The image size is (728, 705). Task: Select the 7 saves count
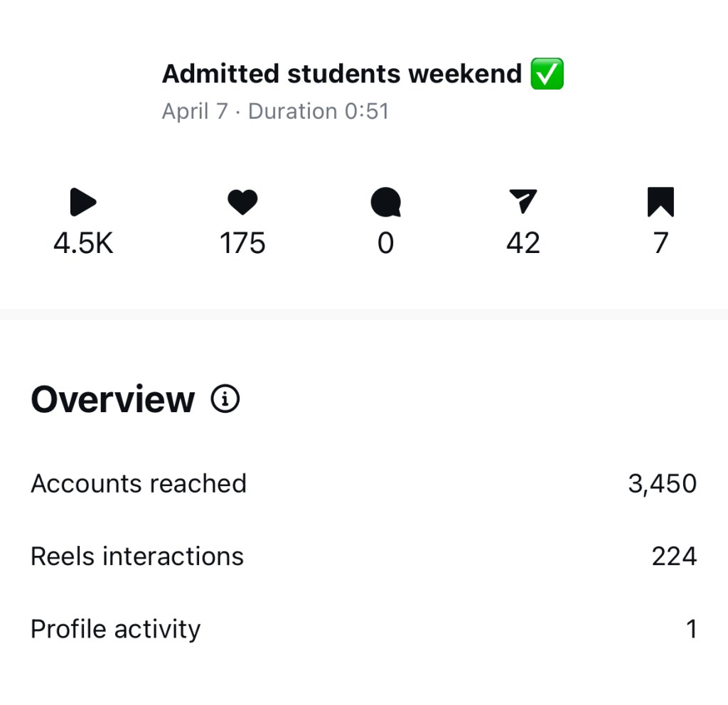660,244
